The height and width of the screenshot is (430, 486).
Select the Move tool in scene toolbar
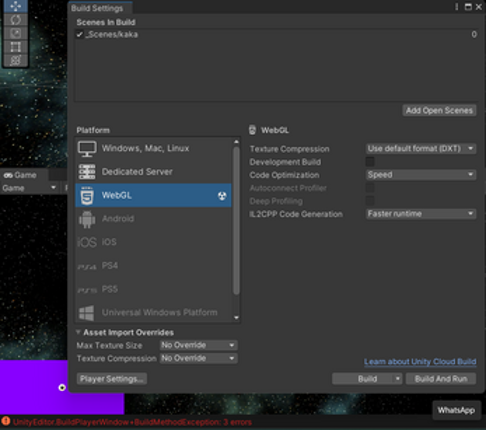[15, 6]
